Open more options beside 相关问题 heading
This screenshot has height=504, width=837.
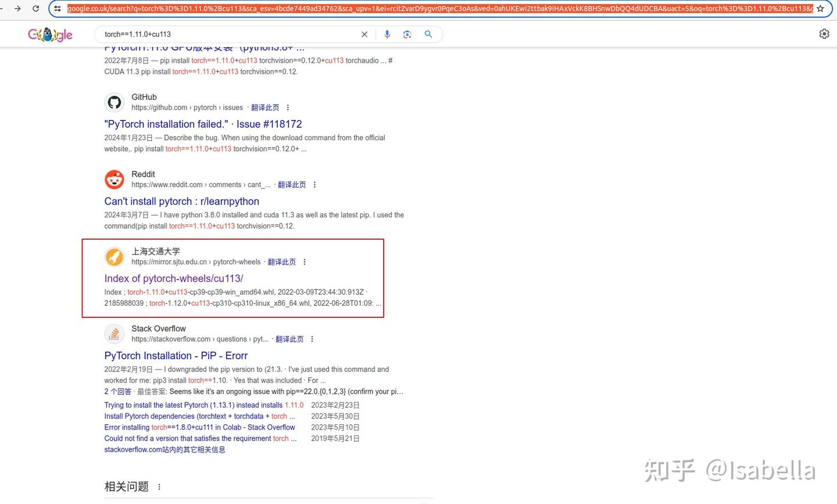(159, 487)
